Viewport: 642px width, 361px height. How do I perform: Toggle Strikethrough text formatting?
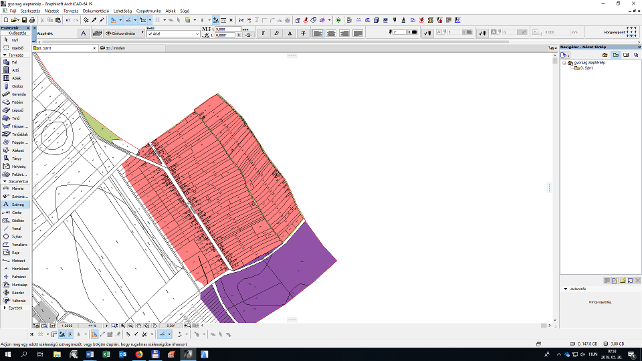(x=303, y=33)
